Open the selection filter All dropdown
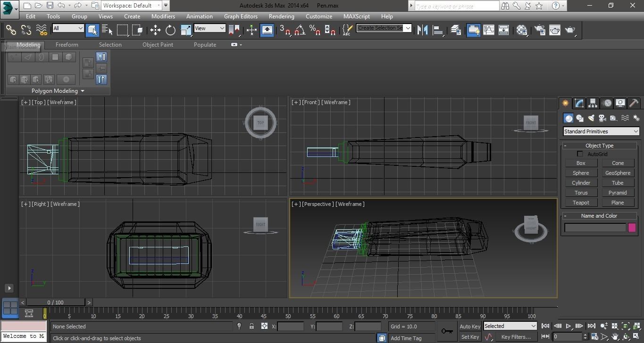 68,28
